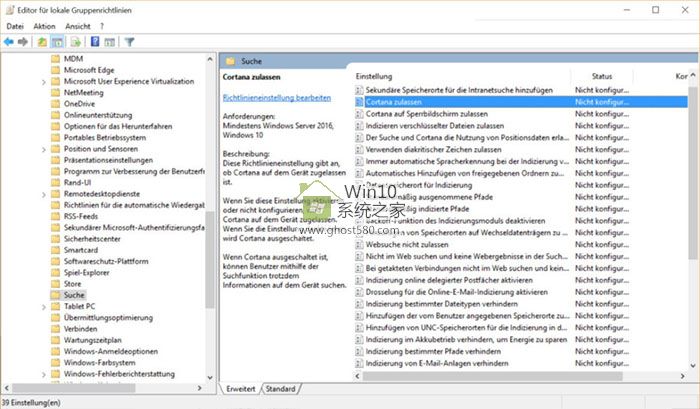
Task: Click the Export list toolbar icon
Action: [x=75, y=42]
